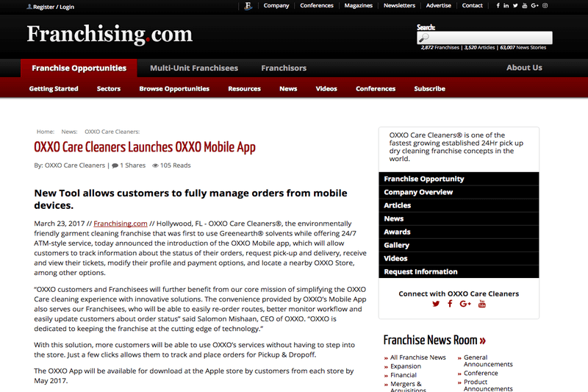Select the Franchise Opportunities tab
Screen dimensions: 588x392
point(79,68)
